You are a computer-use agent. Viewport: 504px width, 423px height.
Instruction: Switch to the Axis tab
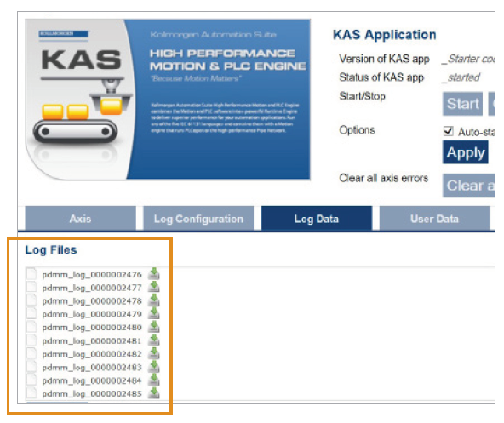click(80, 219)
